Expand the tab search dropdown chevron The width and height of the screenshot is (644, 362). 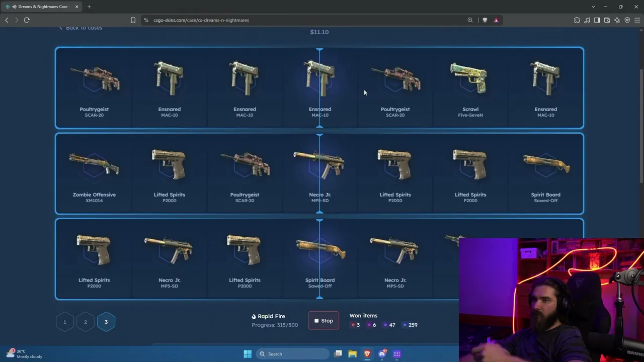tap(593, 7)
